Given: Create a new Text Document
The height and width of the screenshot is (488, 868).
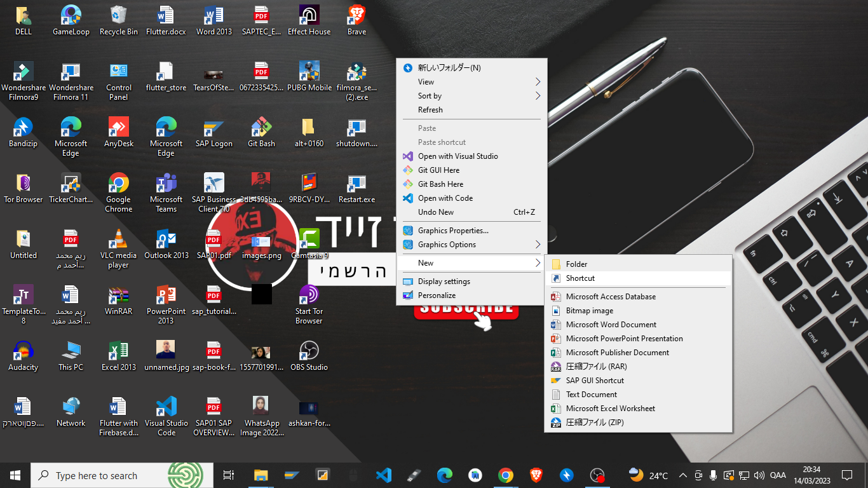Looking at the screenshot, I should click(x=638, y=395).
